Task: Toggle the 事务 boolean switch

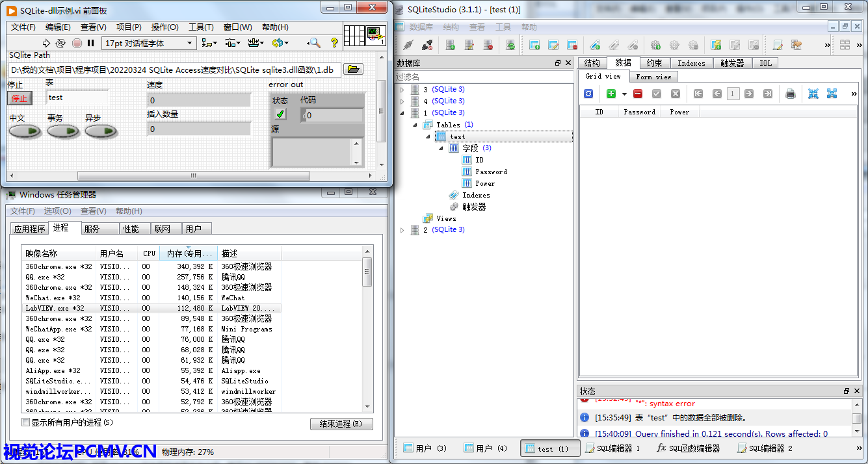Action: [62, 131]
